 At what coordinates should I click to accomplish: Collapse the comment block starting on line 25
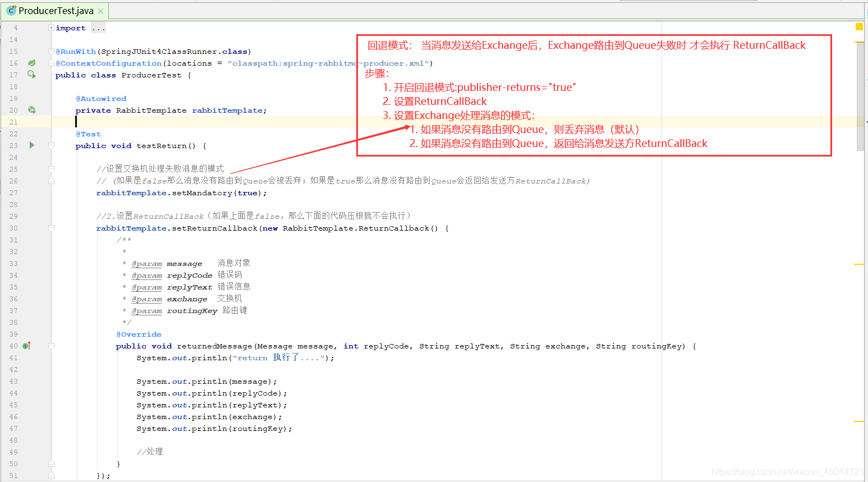(x=51, y=168)
